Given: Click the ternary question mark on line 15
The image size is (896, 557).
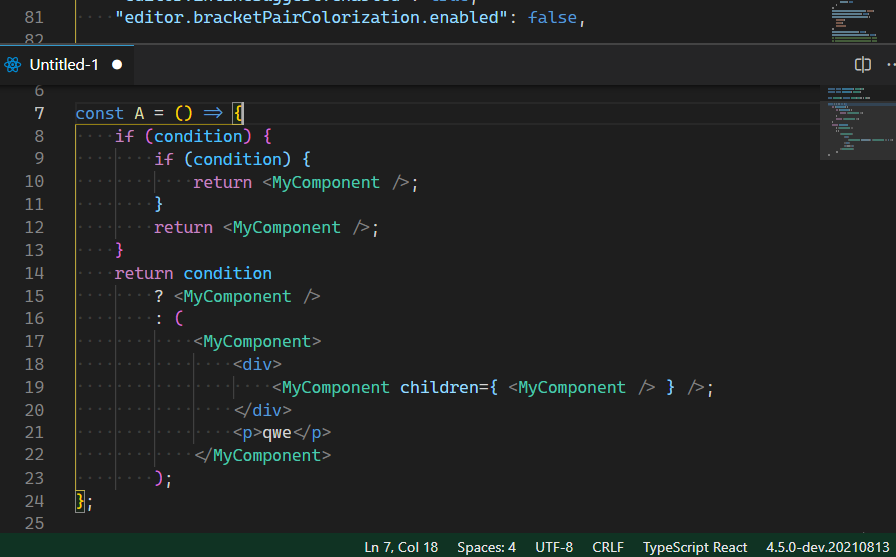Looking at the screenshot, I should (x=159, y=296).
